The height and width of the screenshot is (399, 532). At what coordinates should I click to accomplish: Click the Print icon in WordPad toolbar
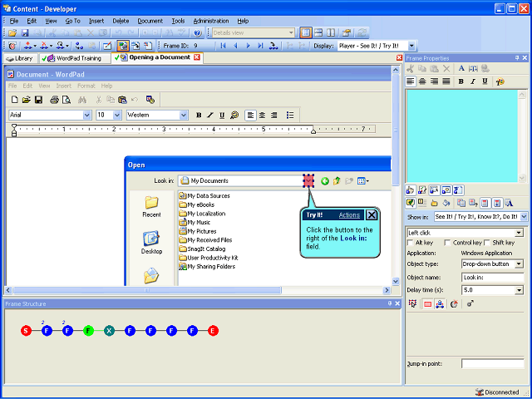click(x=54, y=100)
